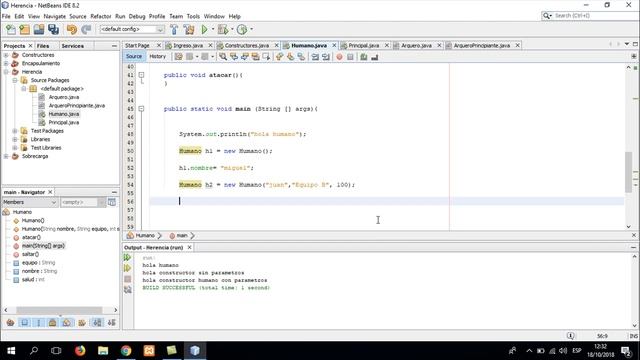Collapse the main method code fold
This screenshot has height=360, width=640.
141,109
